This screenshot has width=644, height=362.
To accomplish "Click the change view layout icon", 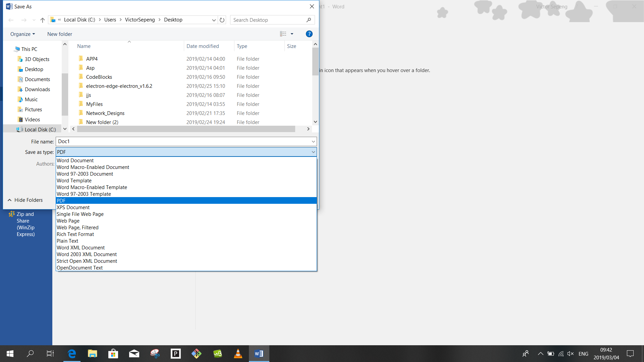I will [x=283, y=34].
